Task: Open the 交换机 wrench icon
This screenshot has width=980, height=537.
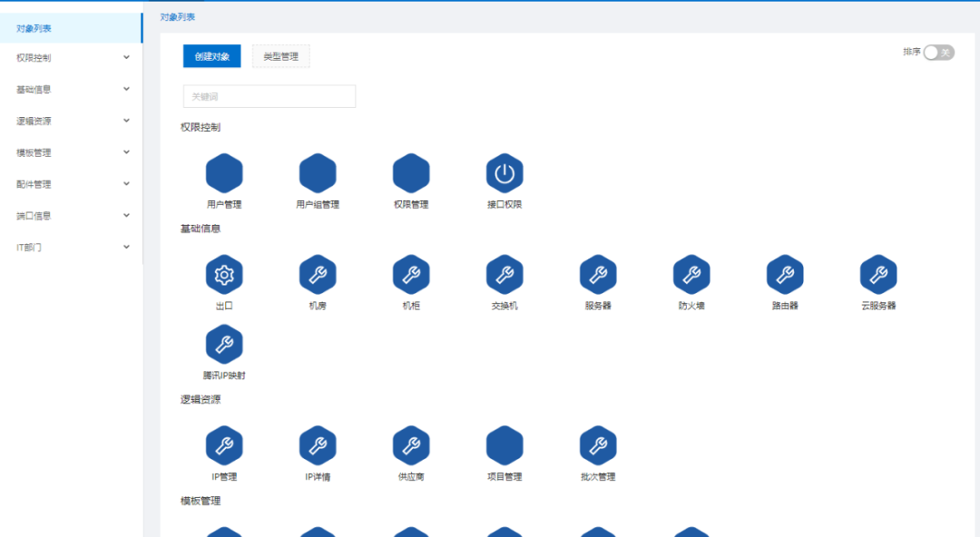Action: click(505, 275)
